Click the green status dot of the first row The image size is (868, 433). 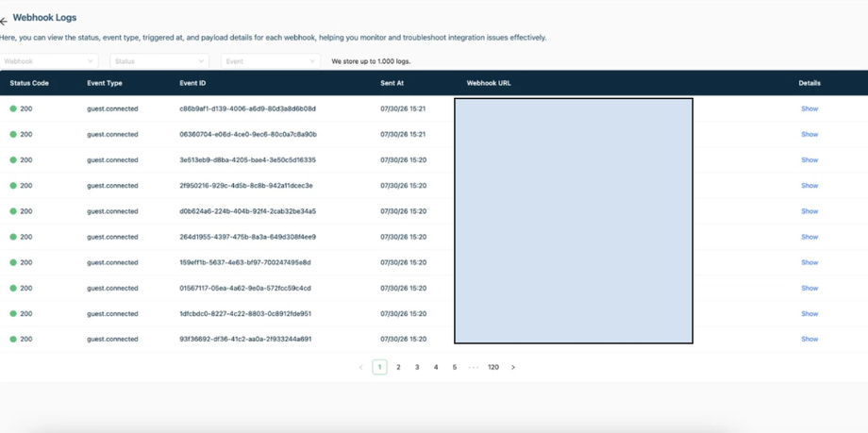[13, 108]
